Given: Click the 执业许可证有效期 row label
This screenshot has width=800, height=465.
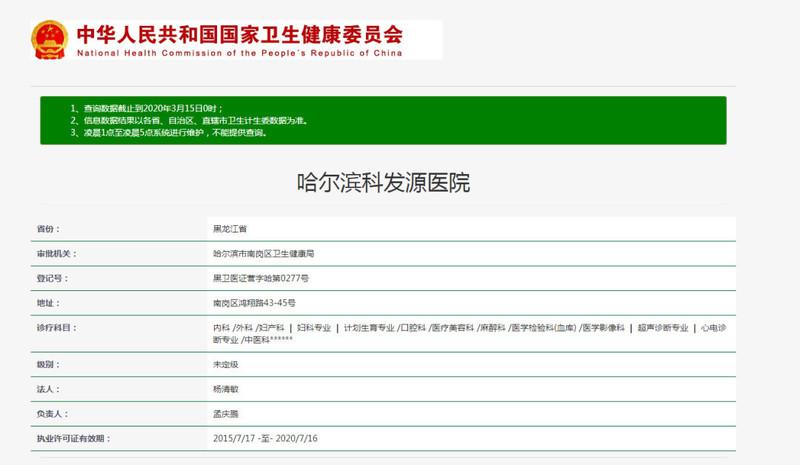Looking at the screenshot, I should 74,438.
